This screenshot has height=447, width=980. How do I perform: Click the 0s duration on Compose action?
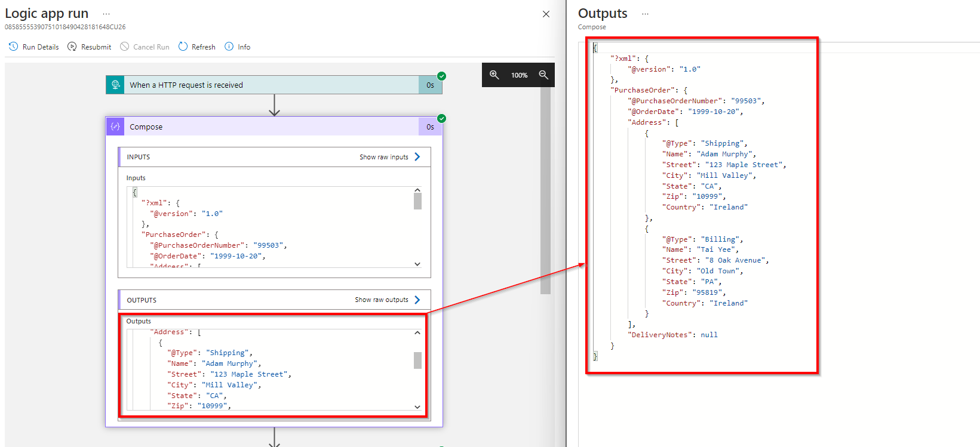430,127
